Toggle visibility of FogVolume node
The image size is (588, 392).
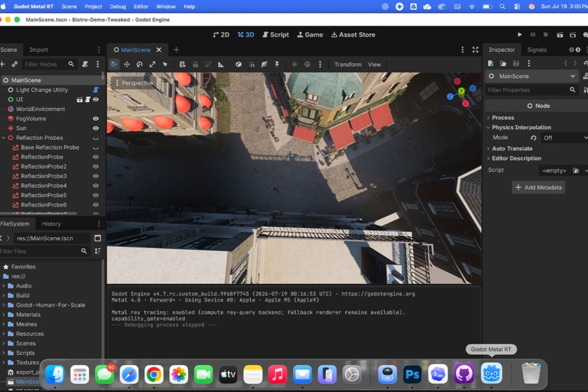pyautogui.click(x=96, y=118)
